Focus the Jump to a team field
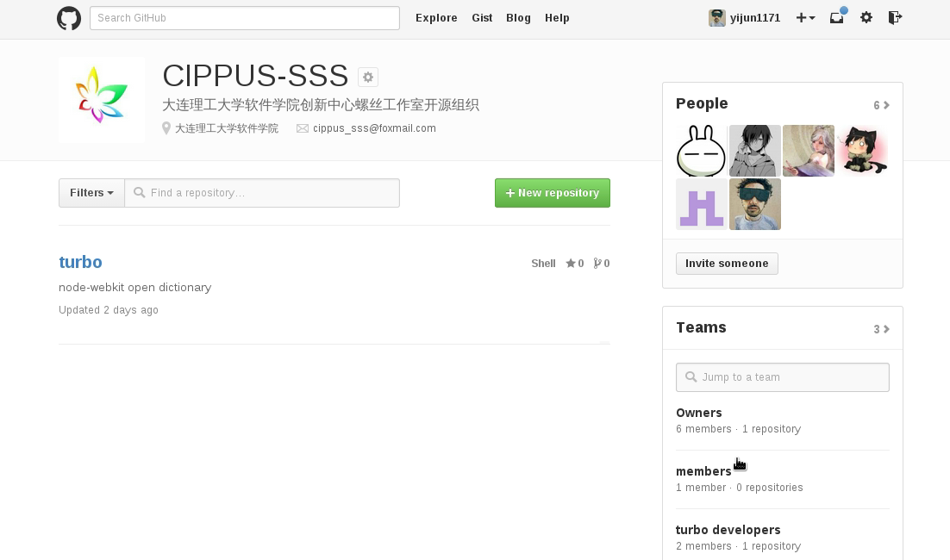 click(783, 377)
